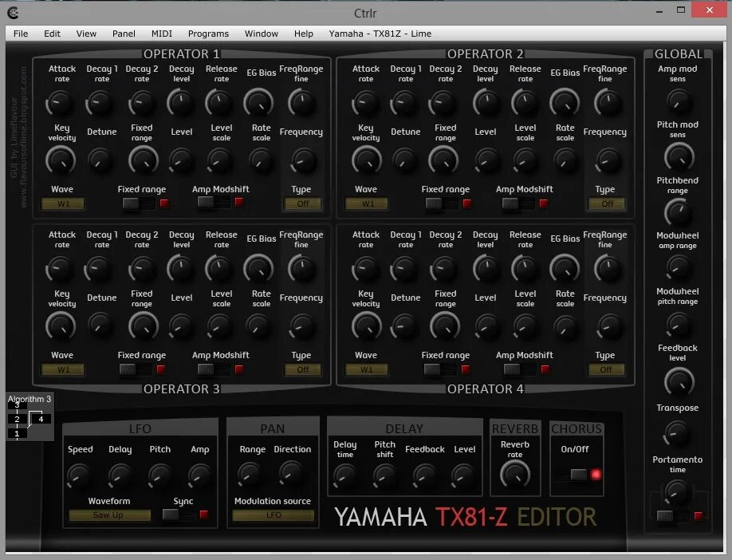This screenshot has height=560, width=732.
Task: Click the Ctrlr app icon in title bar
Action: (x=13, y=13)
